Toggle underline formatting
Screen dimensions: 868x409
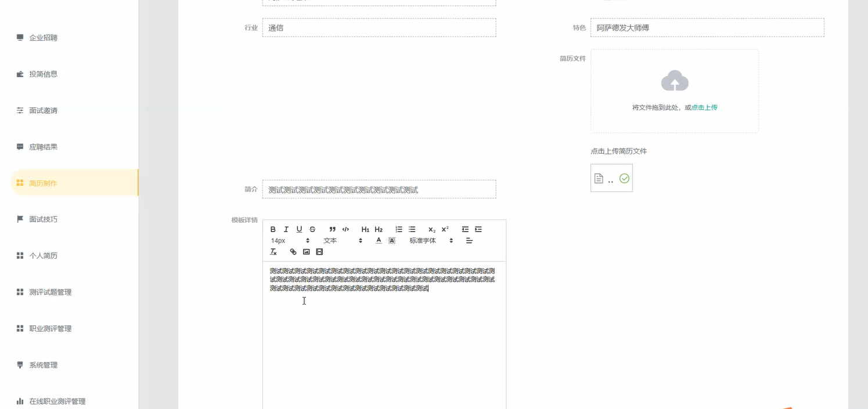pos(299,229)
